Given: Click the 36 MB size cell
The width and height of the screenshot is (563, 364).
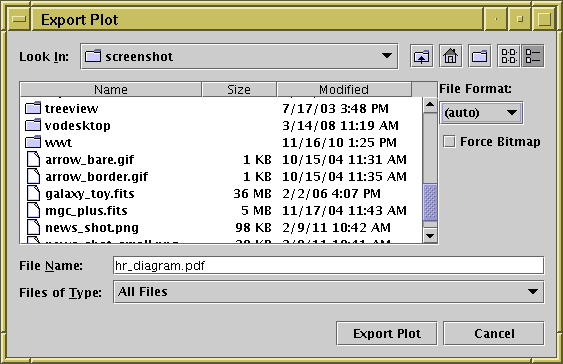Looking at the screenshot, I should tap(252, 193).
